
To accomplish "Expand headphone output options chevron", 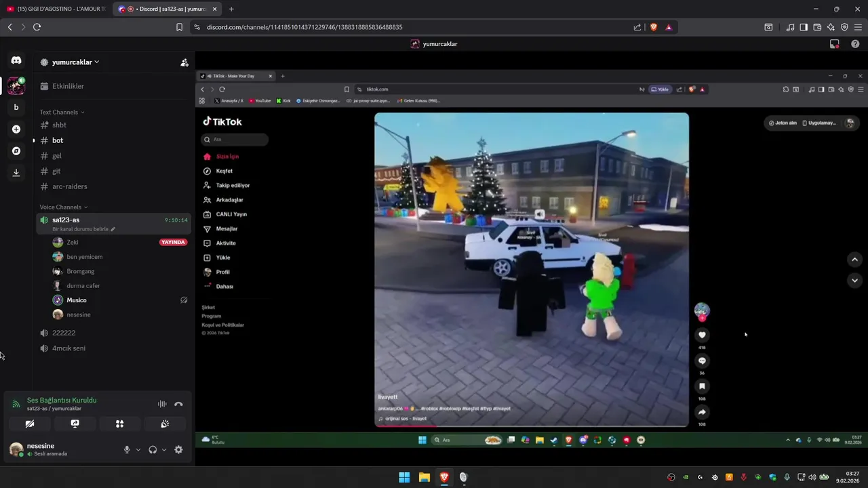I will (163, 449).
